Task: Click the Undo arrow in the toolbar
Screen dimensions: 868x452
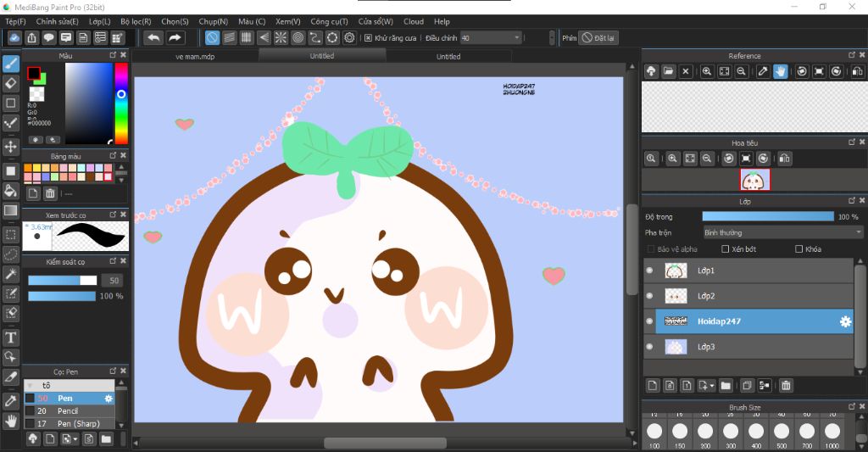Action: click(153, 37)
